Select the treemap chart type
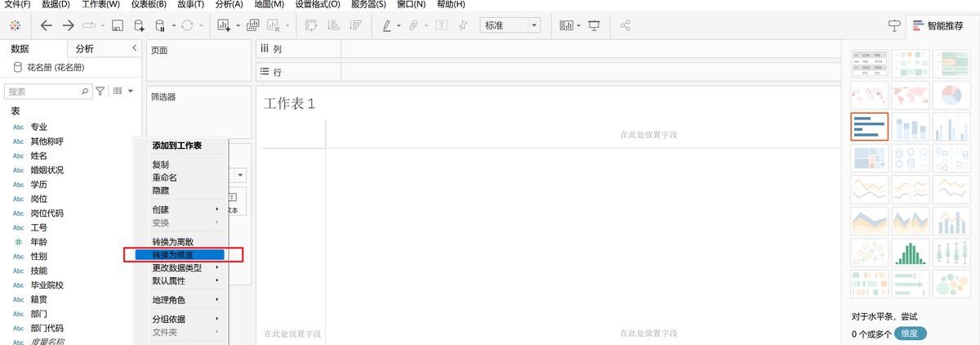Viewport: 980px width, 345px height. [869, 159]
